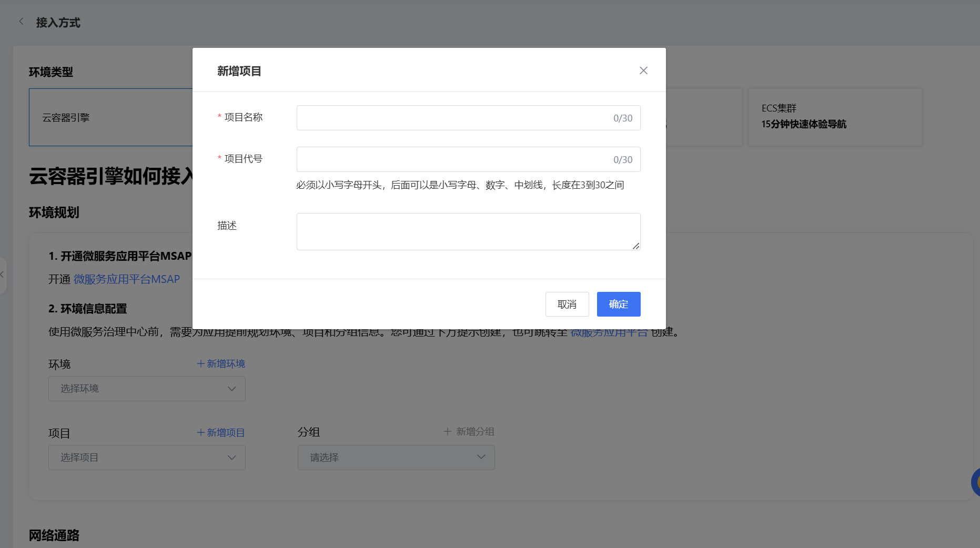
Task: Click the floating assistant icon at right edge
Action: (976, 481)
